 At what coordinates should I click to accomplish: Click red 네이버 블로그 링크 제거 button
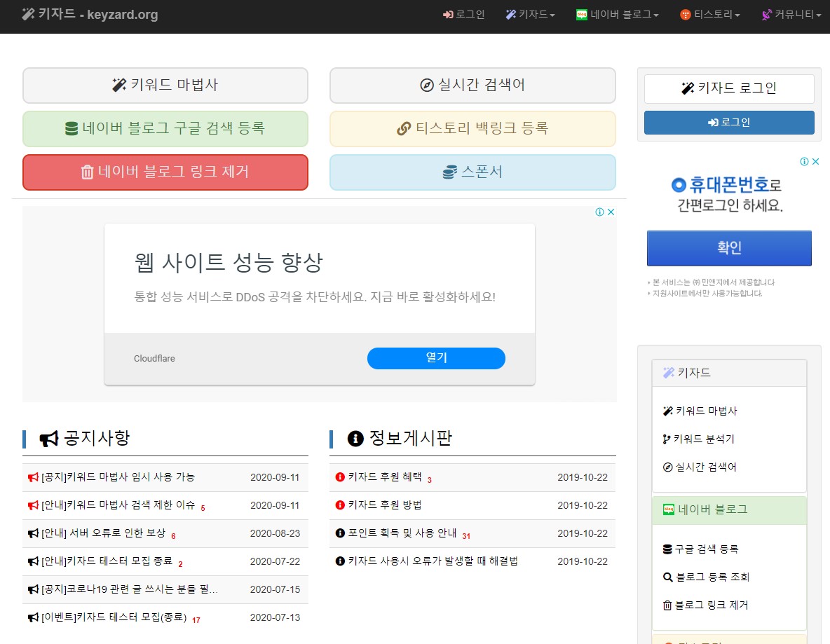point(165,172)
